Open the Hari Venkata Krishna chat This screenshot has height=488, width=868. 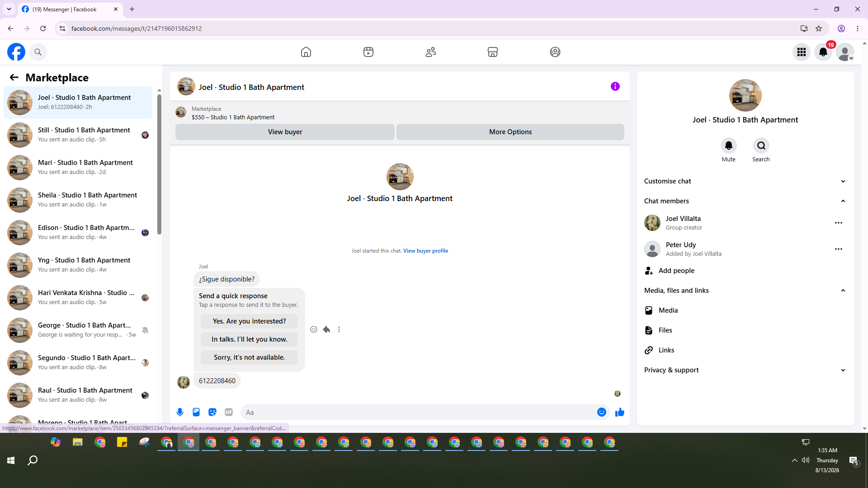coord(78,298)
